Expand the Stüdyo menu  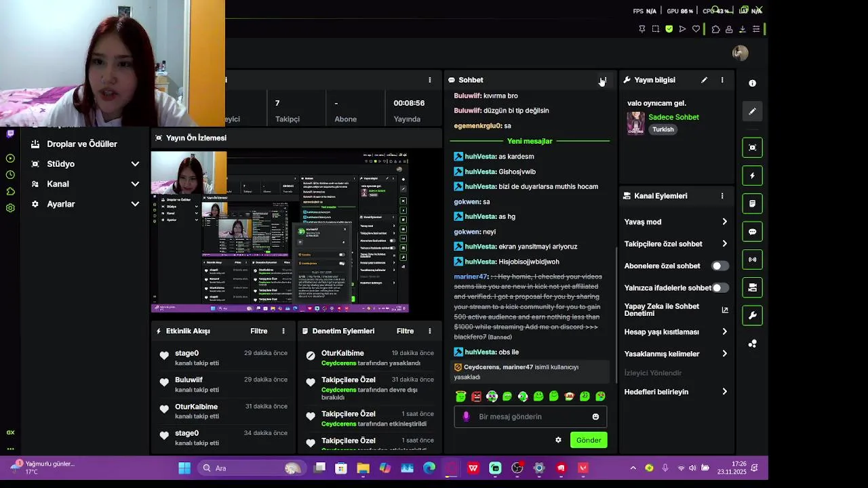tap(85, 164)
